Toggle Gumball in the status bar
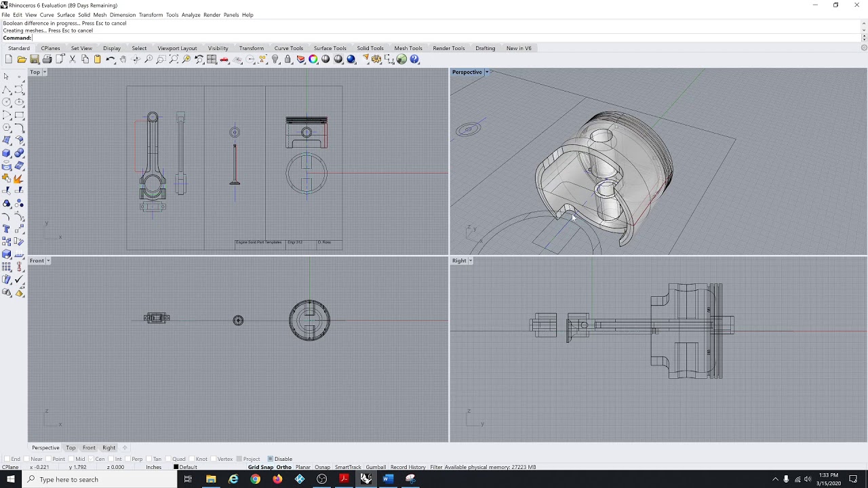The width and height of the screenshot is (868, 488). coord(375,467)
